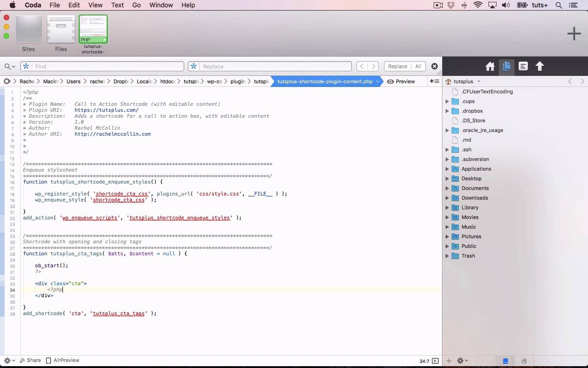
Task: Open AirPreview from the status bar
Action: point(62,361)
